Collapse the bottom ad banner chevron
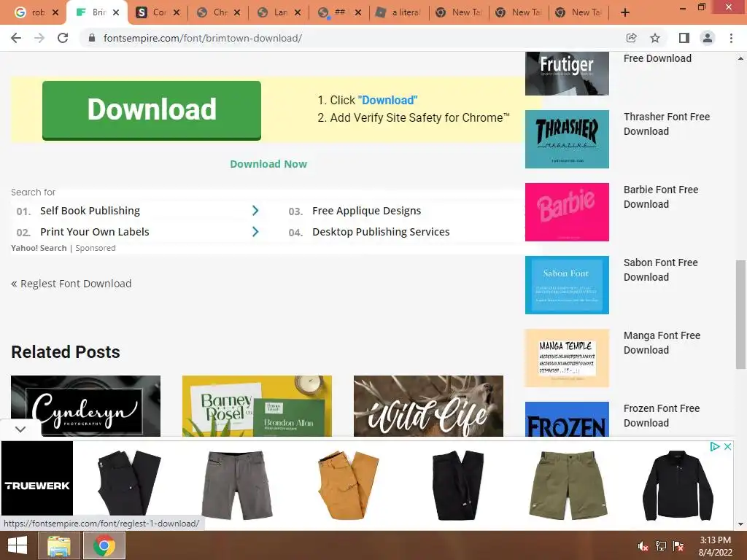The image size is (747, 560). pyautogui.click(x=20, y=429)
